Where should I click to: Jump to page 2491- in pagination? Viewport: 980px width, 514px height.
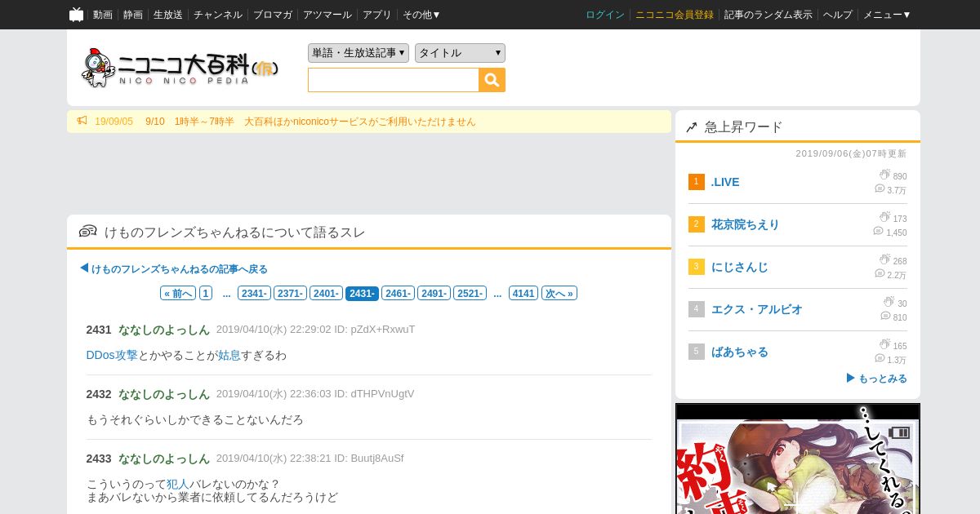click(x=434, y=293)
